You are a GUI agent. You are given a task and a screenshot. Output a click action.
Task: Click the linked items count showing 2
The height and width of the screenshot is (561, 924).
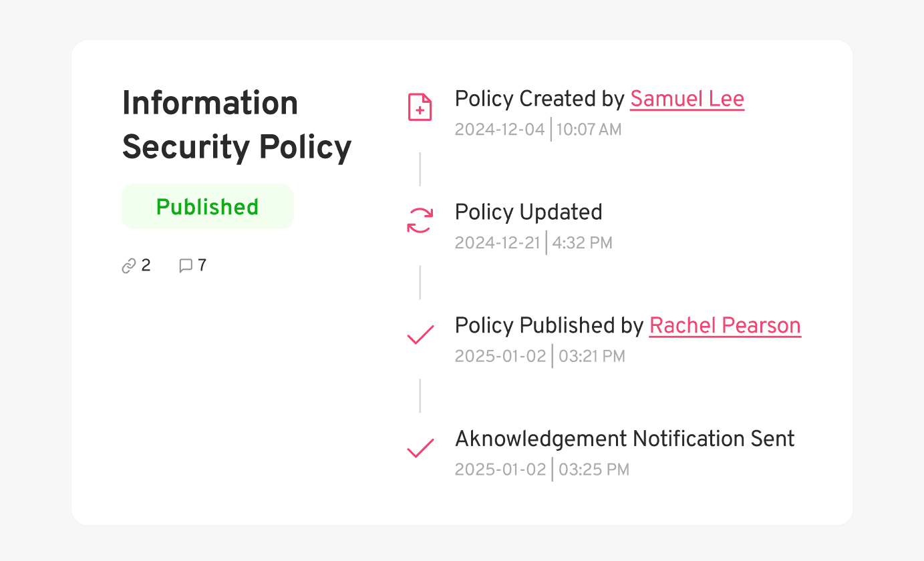click(146, 265)
